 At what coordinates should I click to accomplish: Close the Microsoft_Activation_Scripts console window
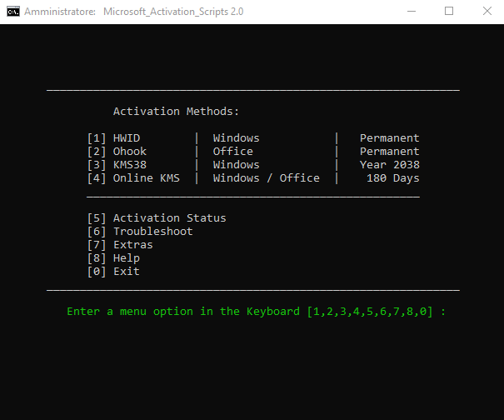pos(487,12)
